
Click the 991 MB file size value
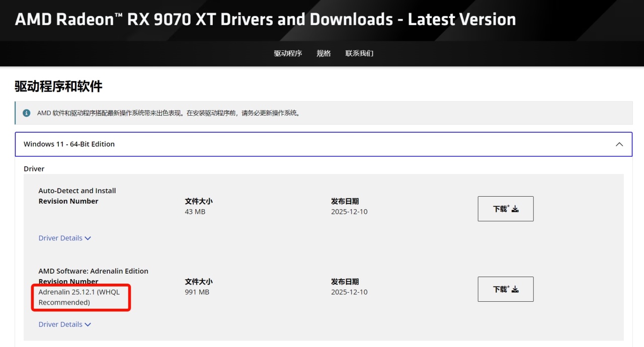pyautogui.click(x=197, y=292)
